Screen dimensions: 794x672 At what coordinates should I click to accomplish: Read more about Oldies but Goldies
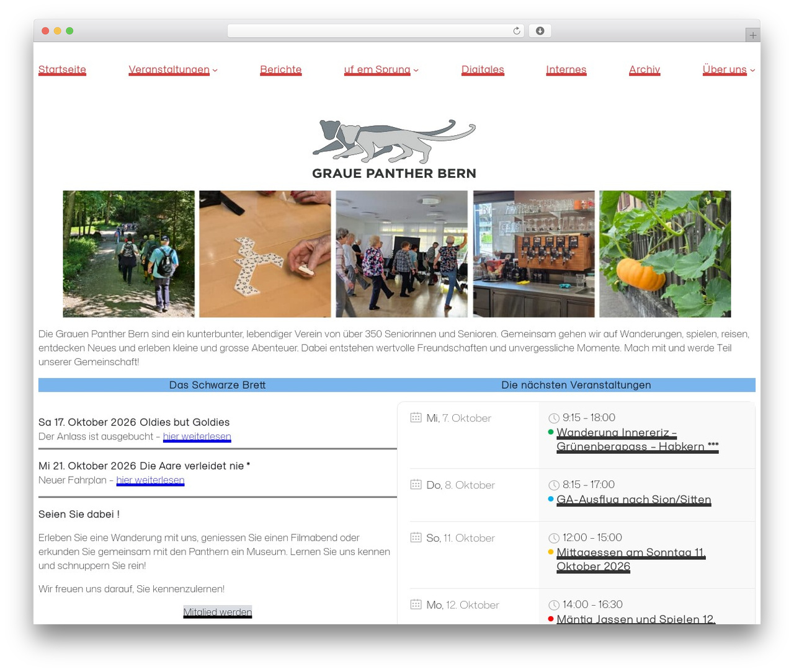(x=197, y=436)
